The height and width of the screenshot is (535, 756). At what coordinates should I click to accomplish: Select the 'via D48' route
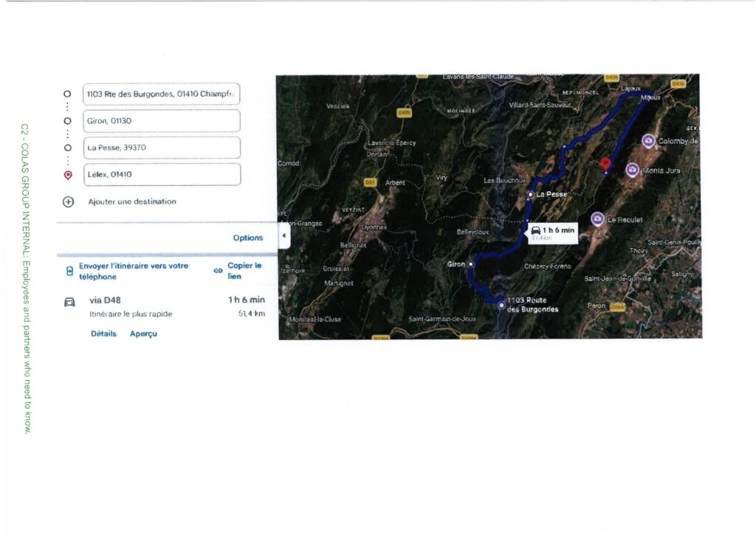(105, 300)
